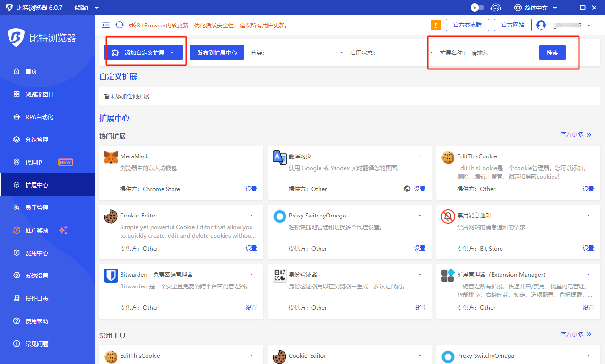This screenshot has width=605, height=364.
Task: Open 设置 for Bitwarden
Action: pyautogui.click(x=251, y=307)
